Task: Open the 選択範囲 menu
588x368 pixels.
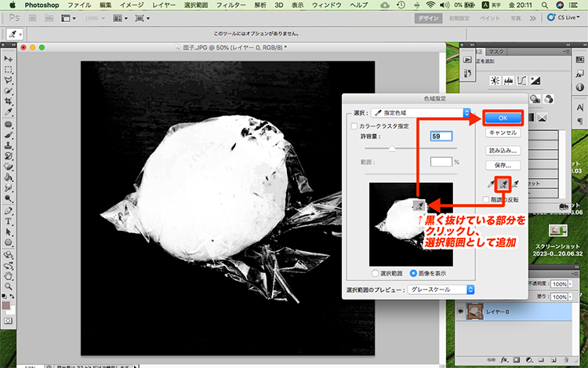Action: (196, 5)
